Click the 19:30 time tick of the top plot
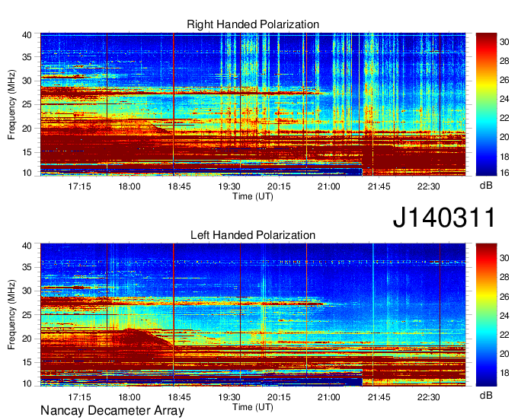 click(x=229, y=186)
